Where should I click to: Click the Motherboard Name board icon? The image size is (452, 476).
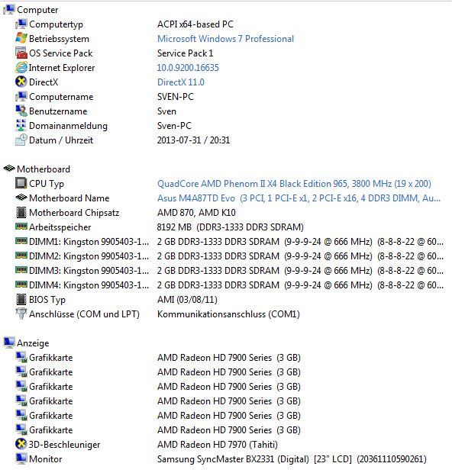pyautogui.click(x=21, y=198)
